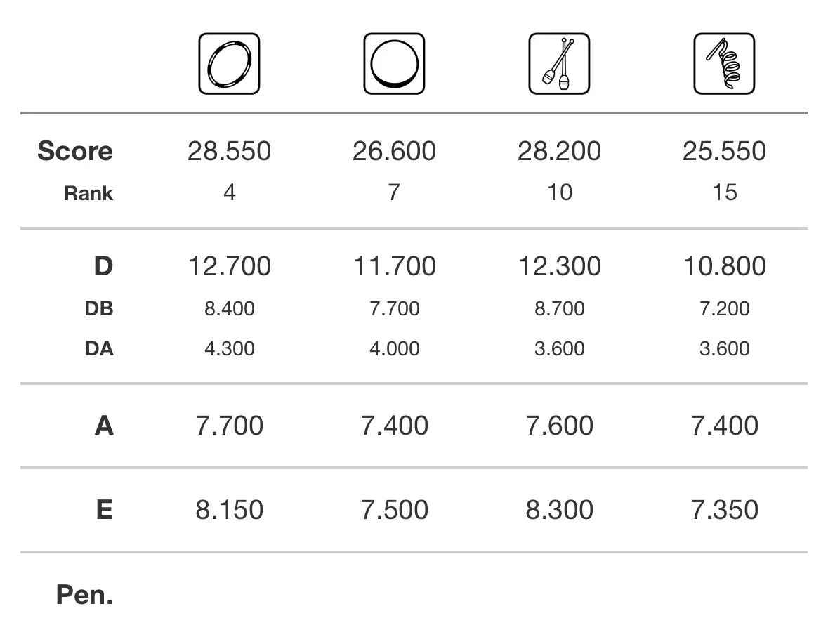Click the DA row label

99,348
